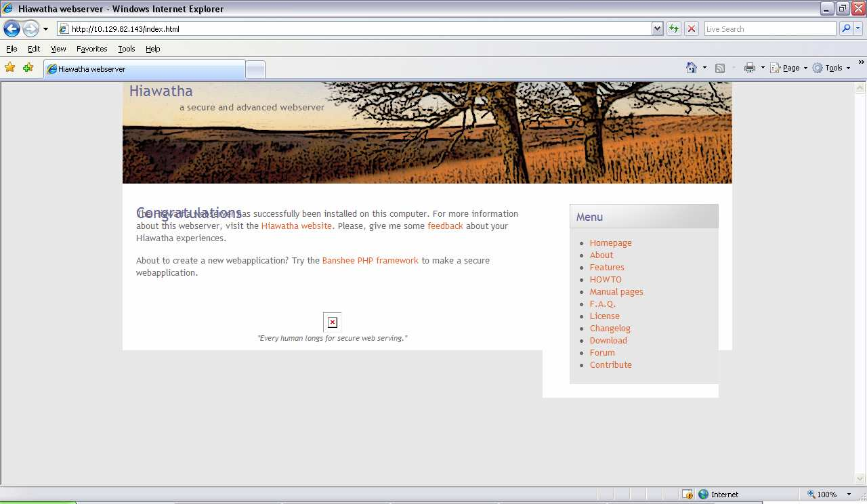Expand the Home button dropdown arrow

pos(704,68)
